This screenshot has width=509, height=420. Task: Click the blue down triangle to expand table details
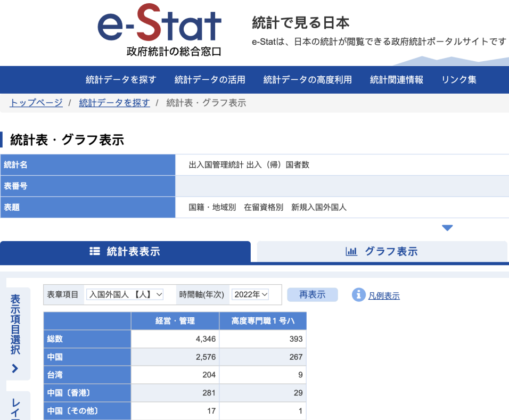click(447, 227)
